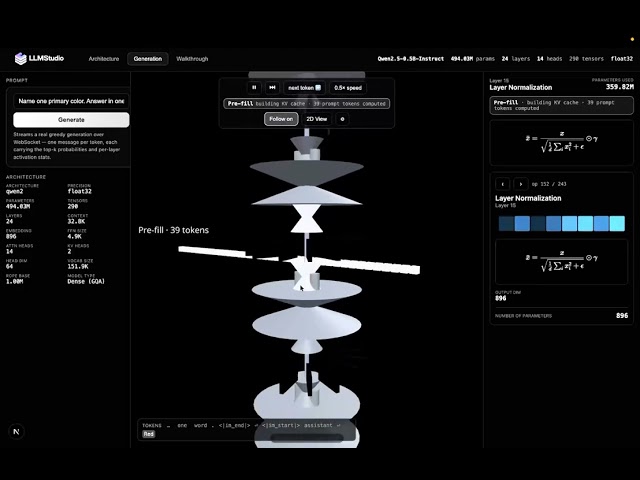Click the Red generated token chip
Image resolution: width=640 pixels, height=480 pixels.
149,434
